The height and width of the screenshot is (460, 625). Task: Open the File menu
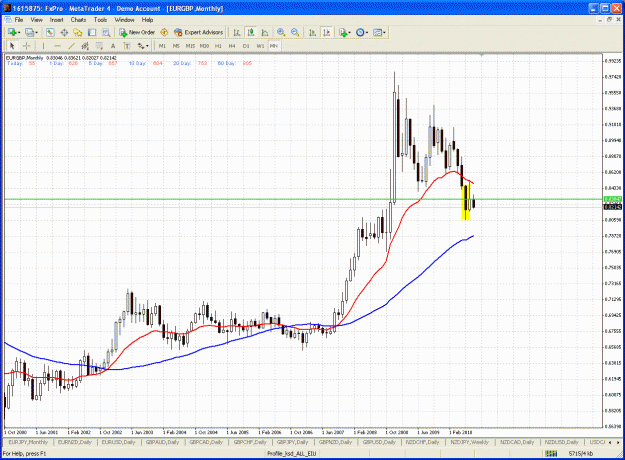pos(19,20)
